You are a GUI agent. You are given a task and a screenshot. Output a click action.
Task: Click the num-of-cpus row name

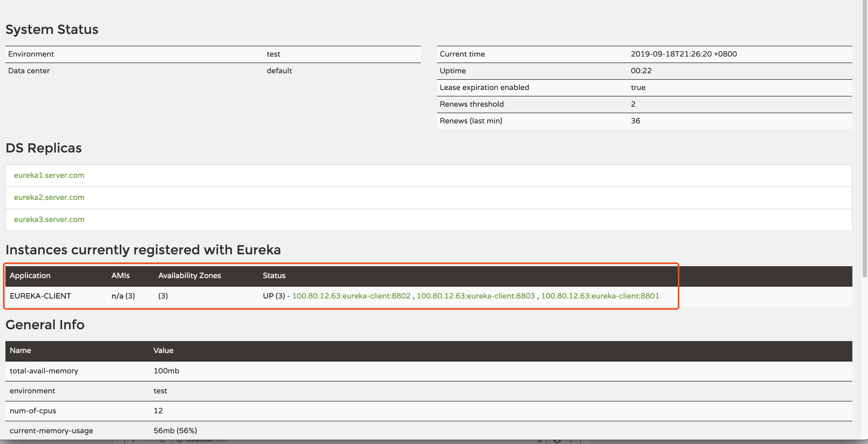coord(33,411)
